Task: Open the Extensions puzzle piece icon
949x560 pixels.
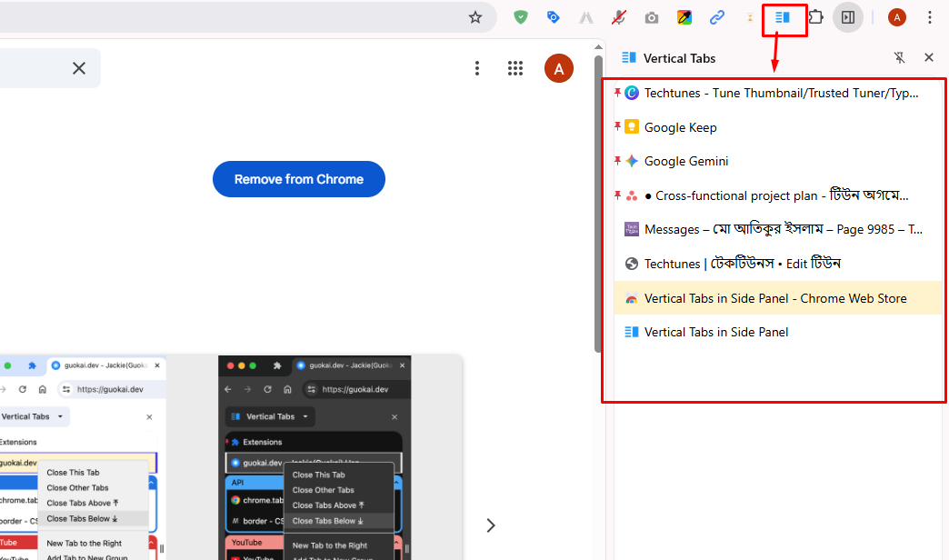Action: pos(815,17)
